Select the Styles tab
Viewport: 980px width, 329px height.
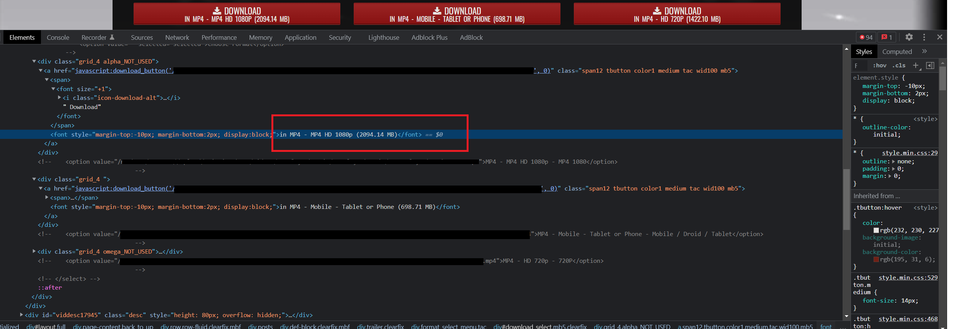point(864,52)
